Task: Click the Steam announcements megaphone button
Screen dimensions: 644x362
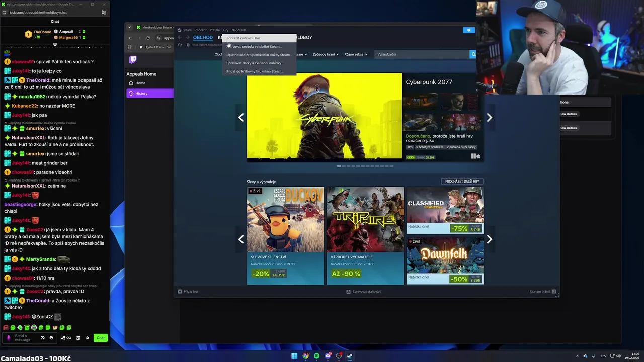Action: 468,30
